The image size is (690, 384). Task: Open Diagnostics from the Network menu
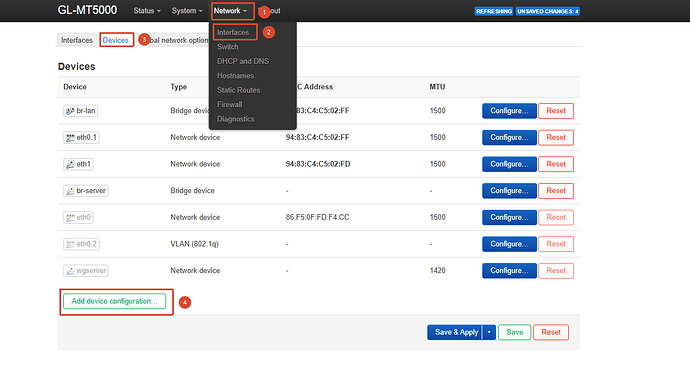(x=235, y=119)
